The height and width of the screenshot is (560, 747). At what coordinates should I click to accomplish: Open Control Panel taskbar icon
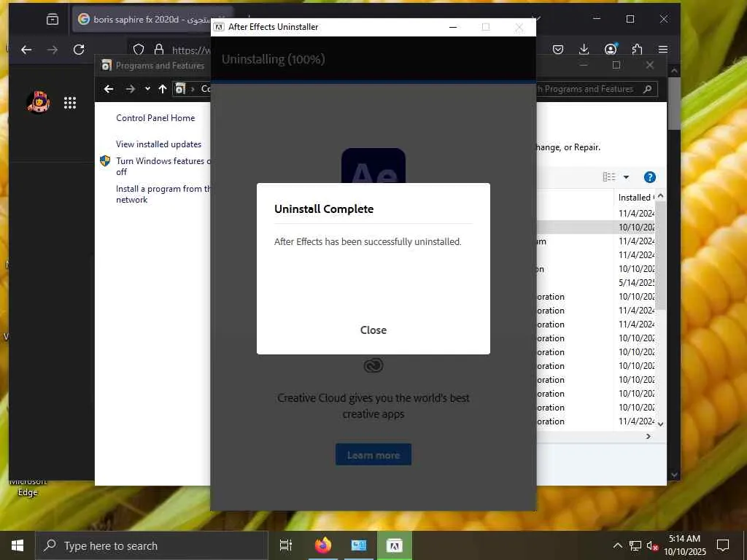[x=359, y=545]
